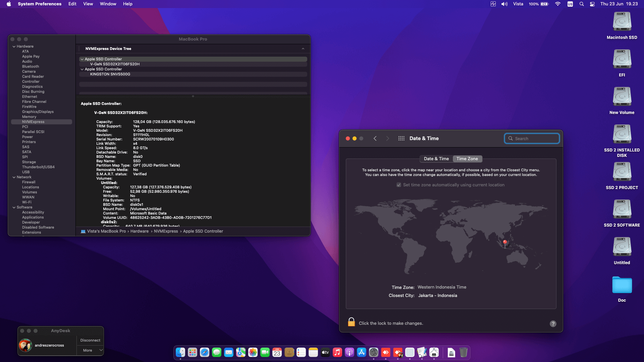644x362 pixels.
Task: Collapse the Software section in sidebar
Action: pyautogui.click(x=14, y=207)
